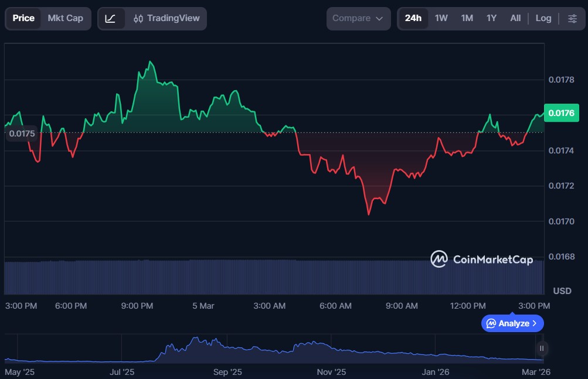Select the 24h time range
This screenshot has height=379, width=588.
(413, 18)
